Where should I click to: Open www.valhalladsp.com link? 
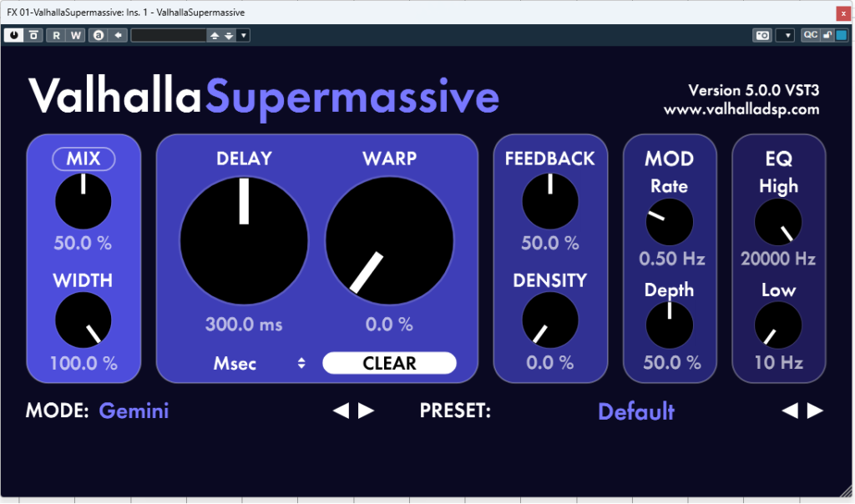pyautogui.click(x=741, y=109)
